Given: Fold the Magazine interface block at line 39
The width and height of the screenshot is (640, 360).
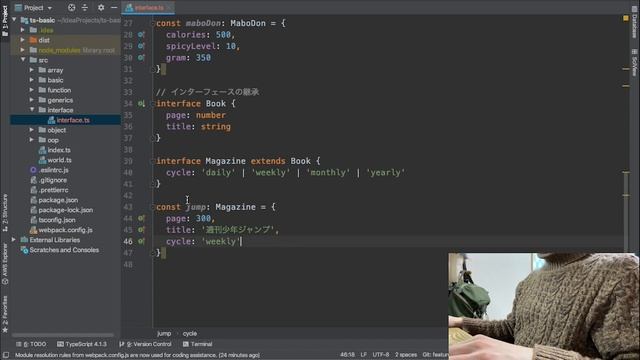Looking at the screenshot, I should point(153,161).
